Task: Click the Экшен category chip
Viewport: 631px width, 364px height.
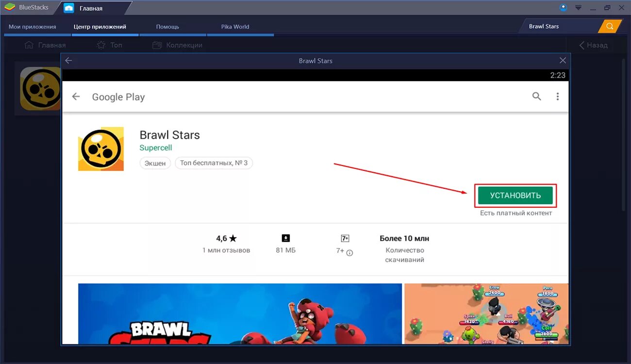Action: coord(155,163)
